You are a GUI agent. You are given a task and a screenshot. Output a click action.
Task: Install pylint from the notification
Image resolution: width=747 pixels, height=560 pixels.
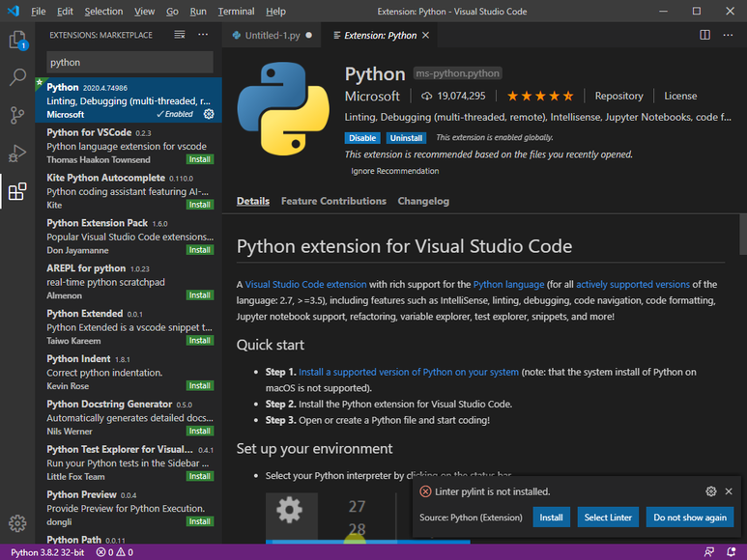551,518
